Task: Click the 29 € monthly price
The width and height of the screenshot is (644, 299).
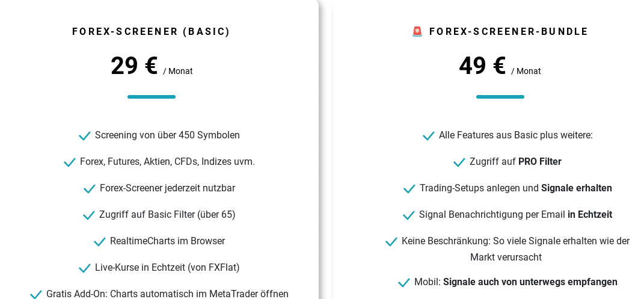Action: coord(134,66)
